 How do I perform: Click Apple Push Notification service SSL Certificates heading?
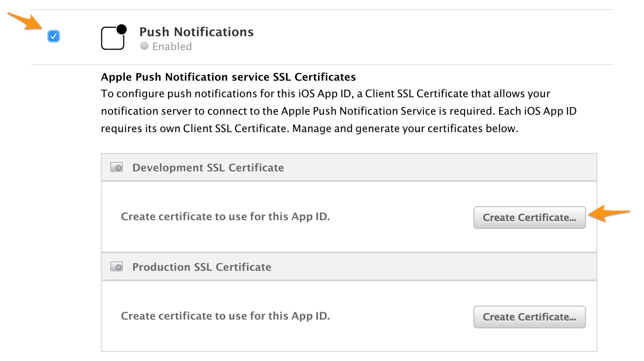(228, 77)
